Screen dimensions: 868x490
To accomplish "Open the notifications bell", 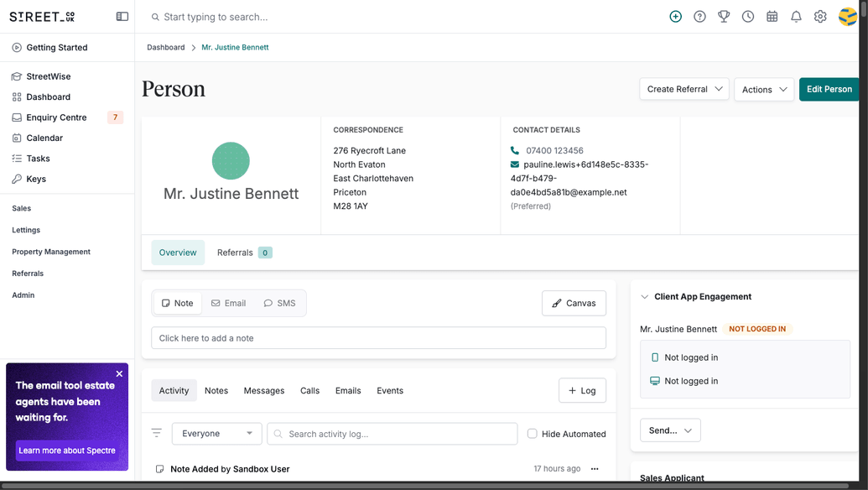I will coord(796,17).
